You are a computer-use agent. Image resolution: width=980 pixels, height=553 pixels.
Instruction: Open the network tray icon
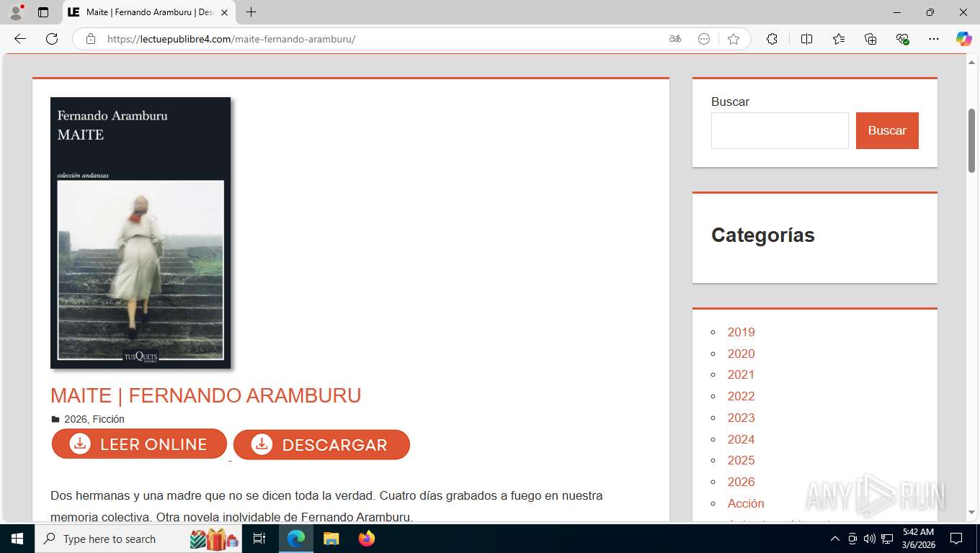pyautogui.click(x=887, y=539)
